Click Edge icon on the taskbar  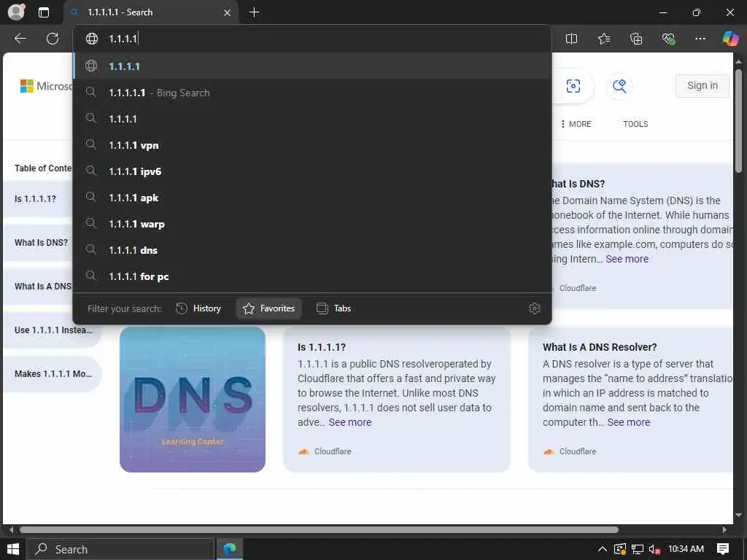pyautogui.click(x=230, y=550)
